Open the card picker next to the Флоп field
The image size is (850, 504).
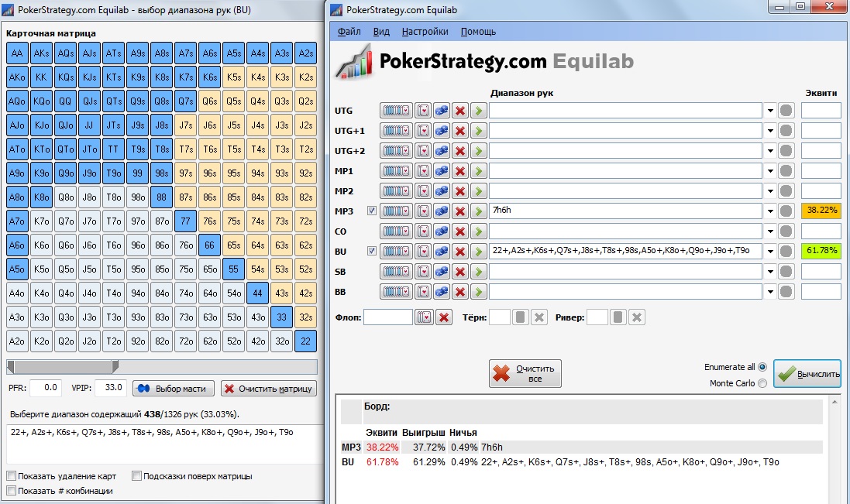click(424, 317)
